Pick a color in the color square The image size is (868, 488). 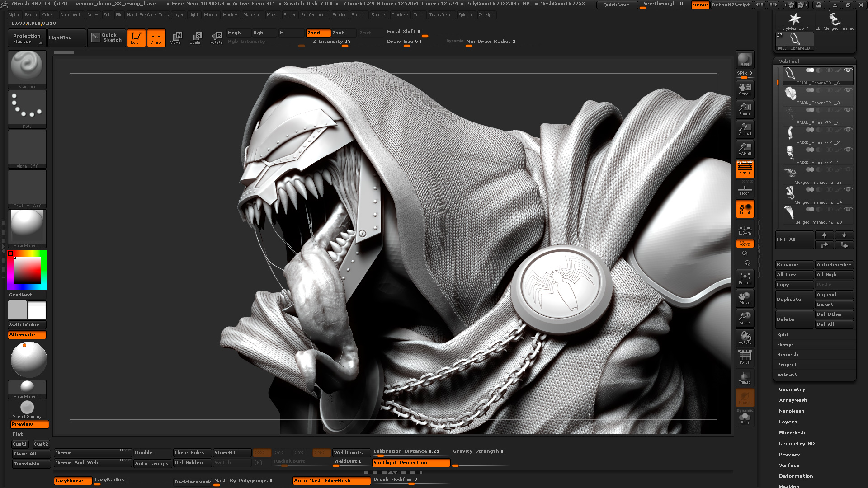(27, 270)
